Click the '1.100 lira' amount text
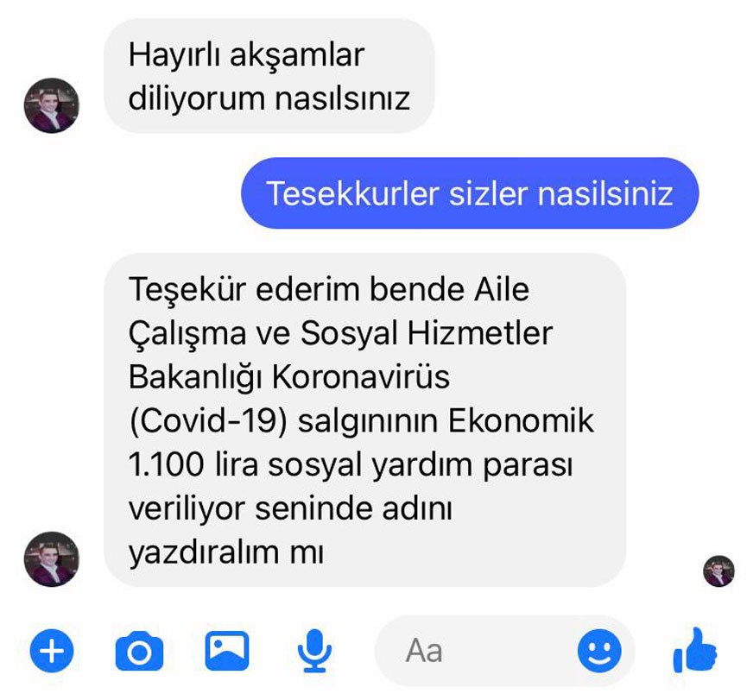The image size is (747, 700). (x=193, y=464)
